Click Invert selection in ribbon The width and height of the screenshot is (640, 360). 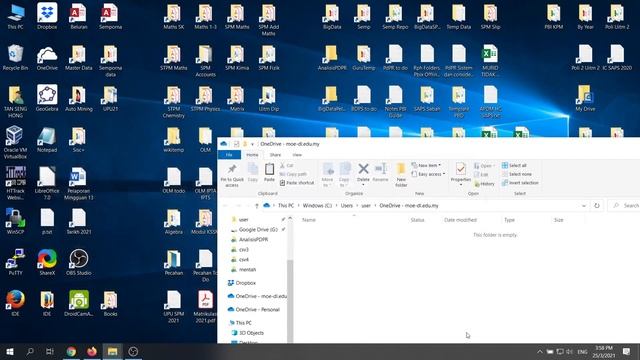tap(520, 183)
